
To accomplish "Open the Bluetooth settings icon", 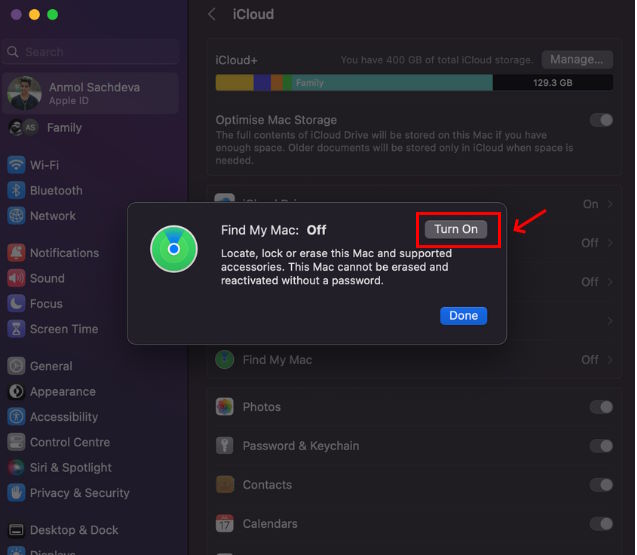I will [x=16, y=191].
